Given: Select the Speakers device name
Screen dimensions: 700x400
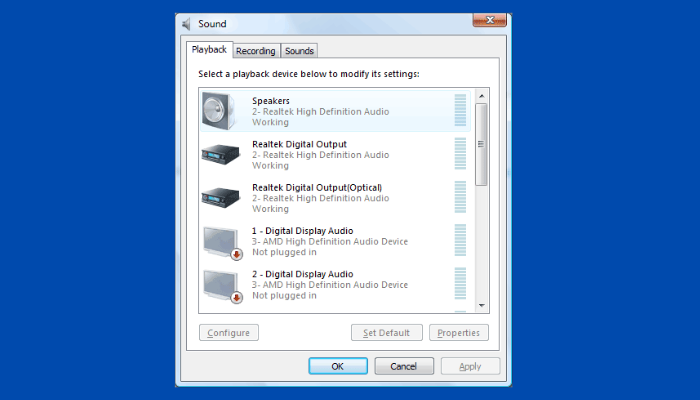Looking at the screenshot, I should point(271,100).
